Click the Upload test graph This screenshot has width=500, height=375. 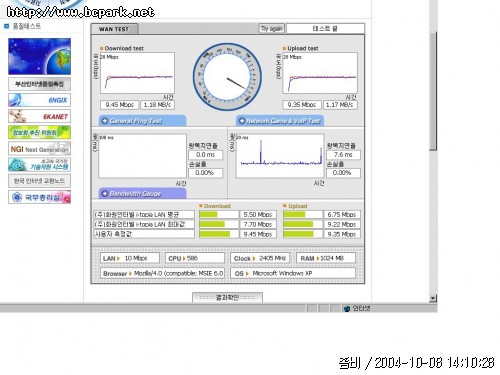coord(320,73)
